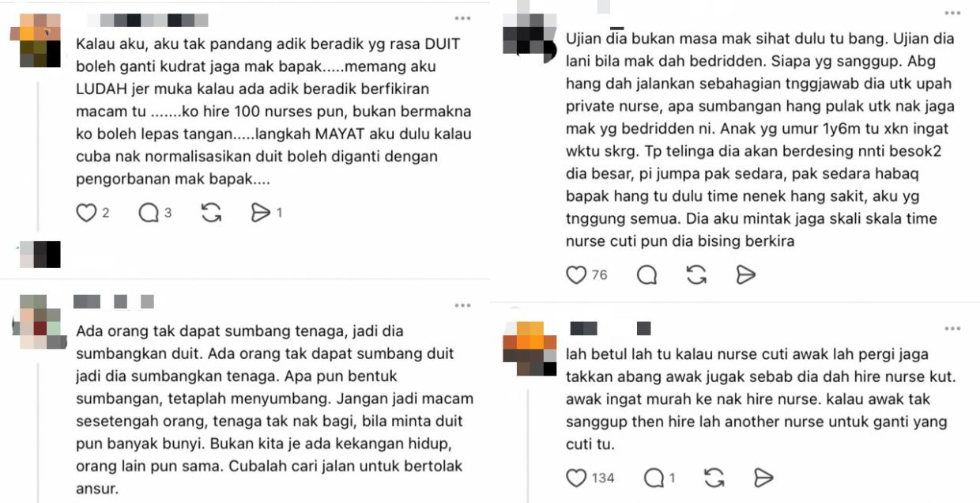
Task: Open the profile picture on the 'Kalau aku' comment
Action: [x=40, y=40]
